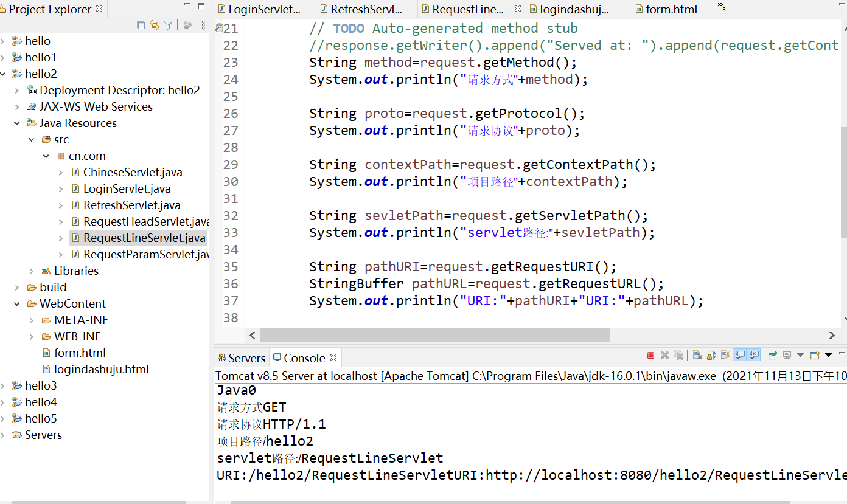
Task: Close the Project Explorer view
Action: [x=100, y=9]
